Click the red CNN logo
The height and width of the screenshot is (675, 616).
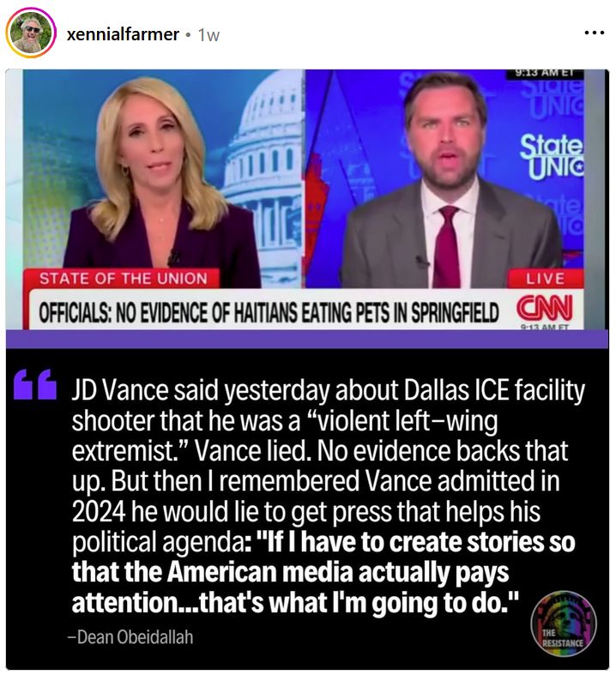pos(544,307)
